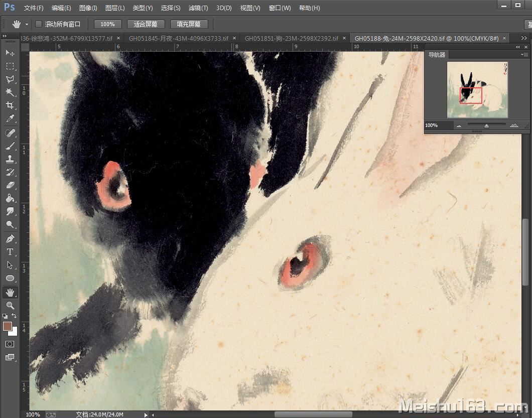The width and height of the screenshot is (532, 418).
Task: Select the Ellipse shape tool
Action: click(x=10, y=278)
